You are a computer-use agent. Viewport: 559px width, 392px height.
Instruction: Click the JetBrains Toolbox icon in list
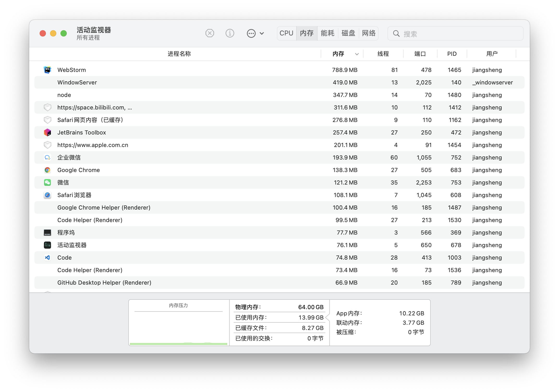tap(47, 132)
